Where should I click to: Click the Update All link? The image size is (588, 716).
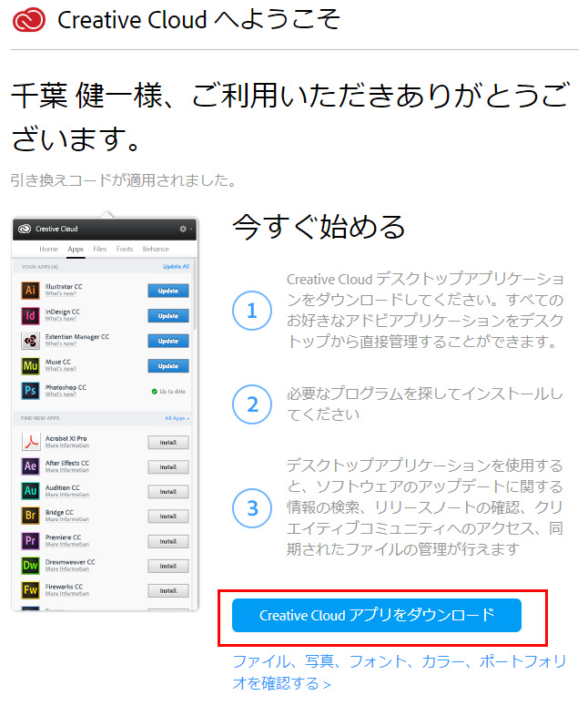176,267
